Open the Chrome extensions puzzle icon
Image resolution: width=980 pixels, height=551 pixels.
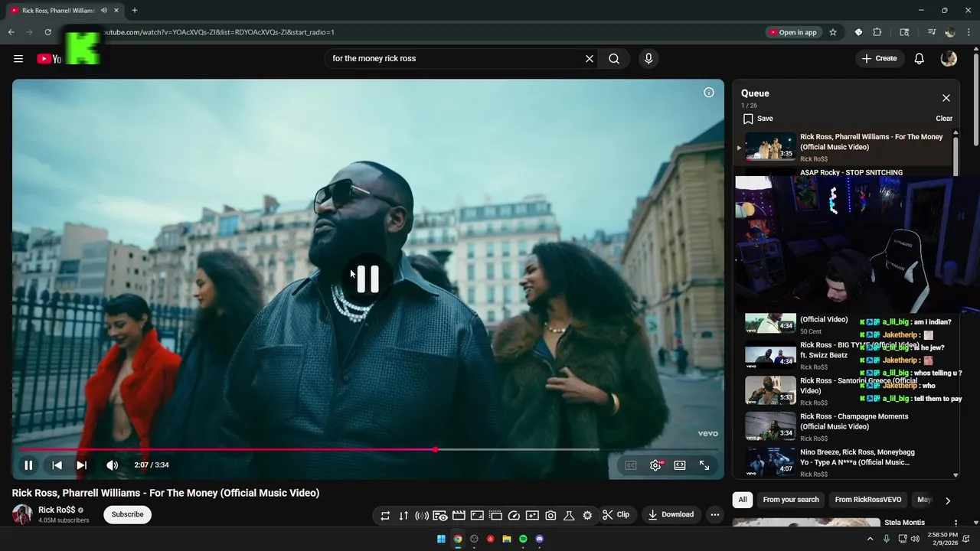877,32
